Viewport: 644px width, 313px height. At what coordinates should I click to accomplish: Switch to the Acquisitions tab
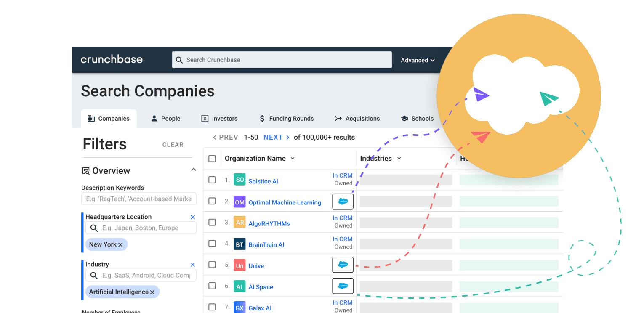pos(357,119)
